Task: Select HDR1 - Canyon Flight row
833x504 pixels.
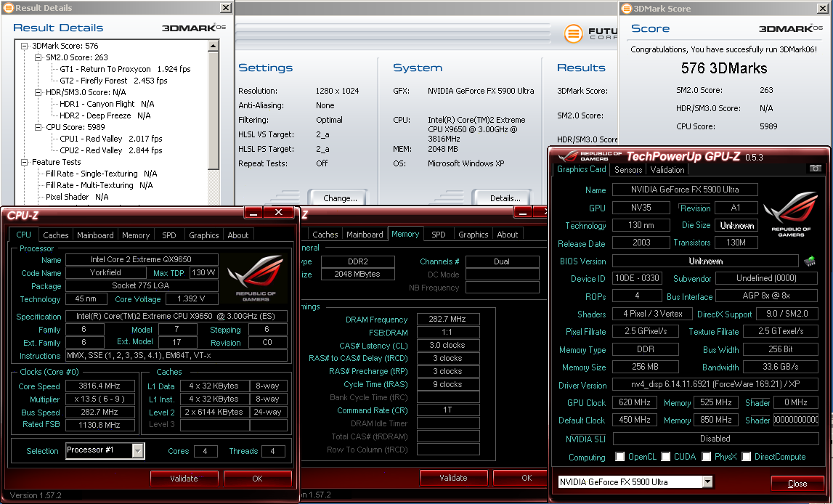Action: 107,104
